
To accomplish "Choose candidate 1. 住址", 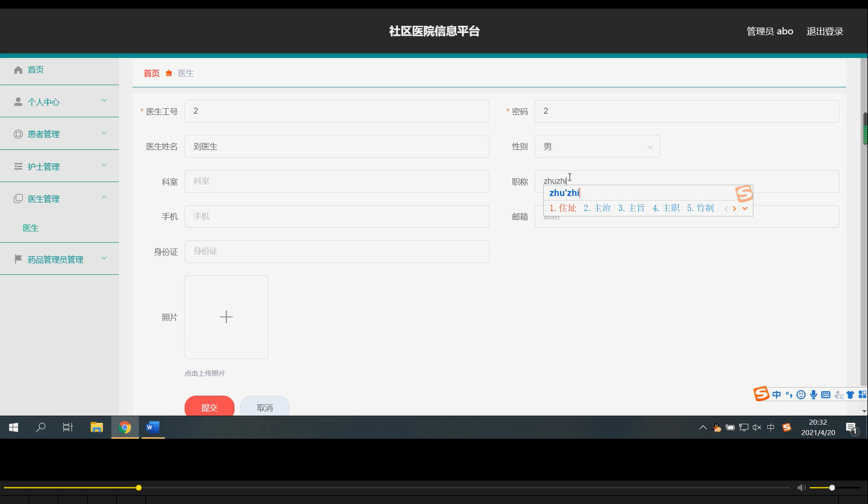I will pos(563,208).
